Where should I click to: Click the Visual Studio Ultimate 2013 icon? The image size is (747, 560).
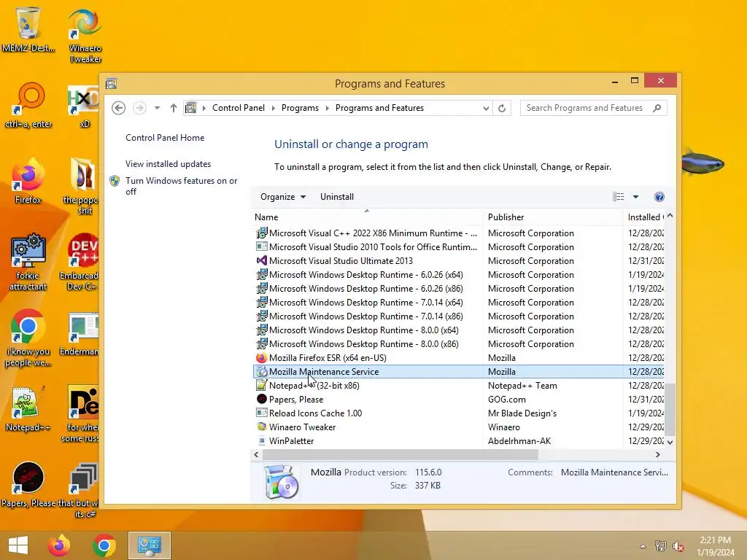(x=262, y=260)
